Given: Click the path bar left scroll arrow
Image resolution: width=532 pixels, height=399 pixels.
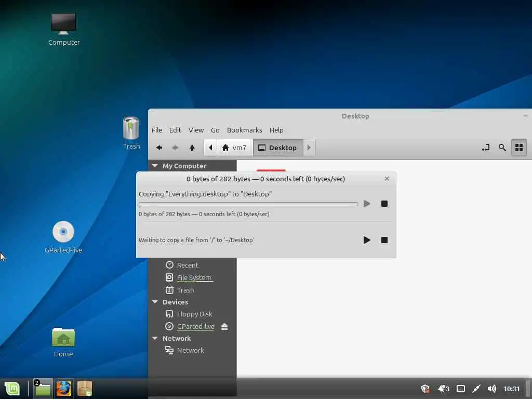Looking at the screenshot, I should pyautogui.click(x=210, y=148).
